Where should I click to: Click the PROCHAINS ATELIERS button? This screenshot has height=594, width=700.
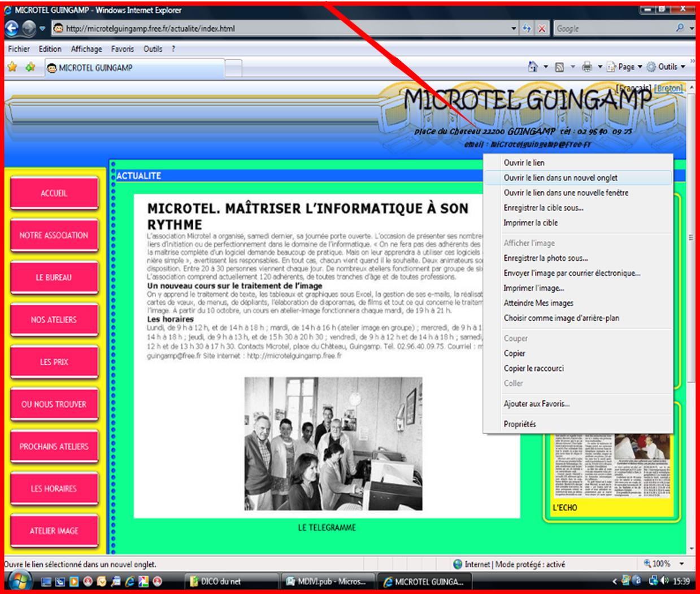tap(54, 447)
